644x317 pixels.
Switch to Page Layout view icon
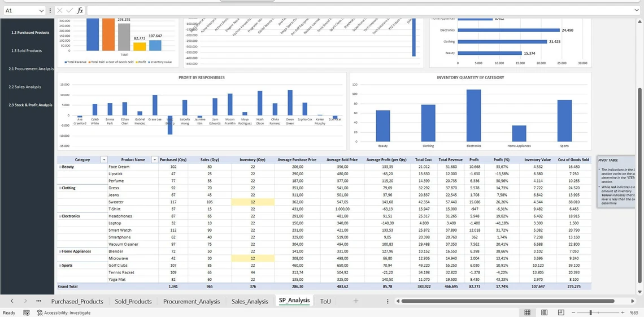click(x=543, y=312)
